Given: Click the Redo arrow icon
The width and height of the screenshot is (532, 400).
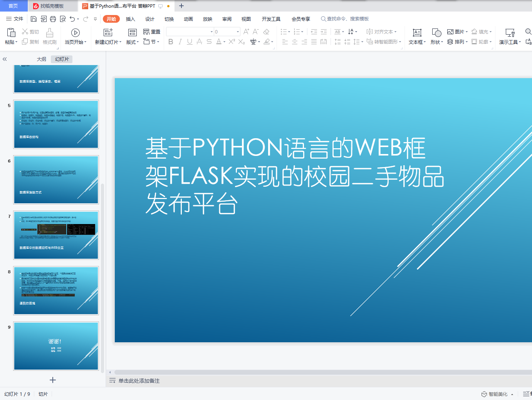Looking at the screenshot, I should tap(86, 19).
